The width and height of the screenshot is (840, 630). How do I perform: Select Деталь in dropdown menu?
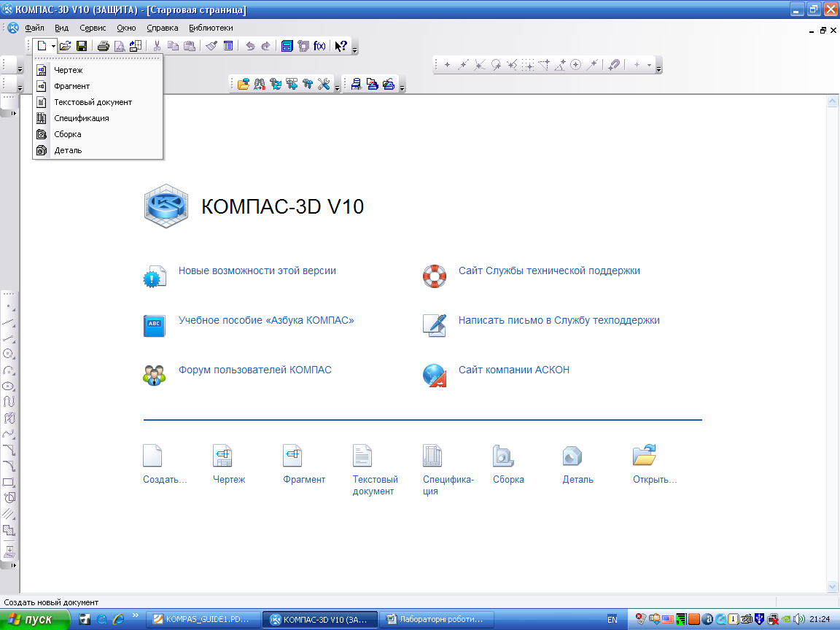click(98, 150)
